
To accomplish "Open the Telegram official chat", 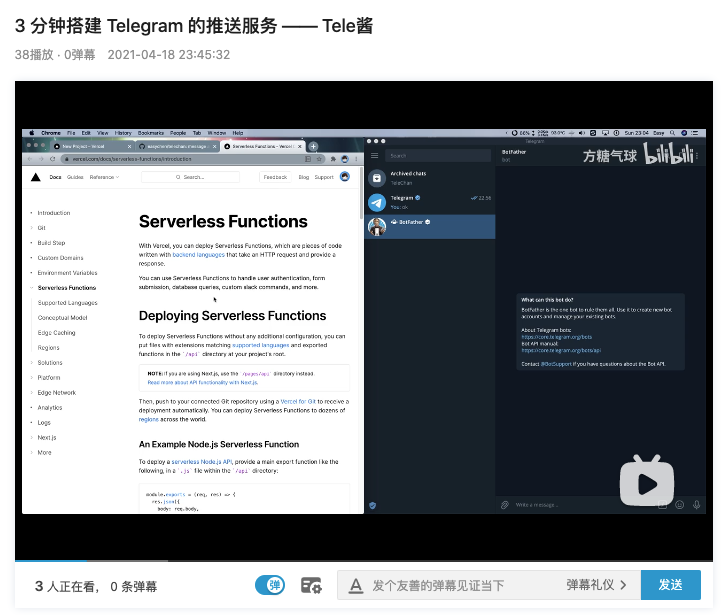I will [x=429, y=202].
